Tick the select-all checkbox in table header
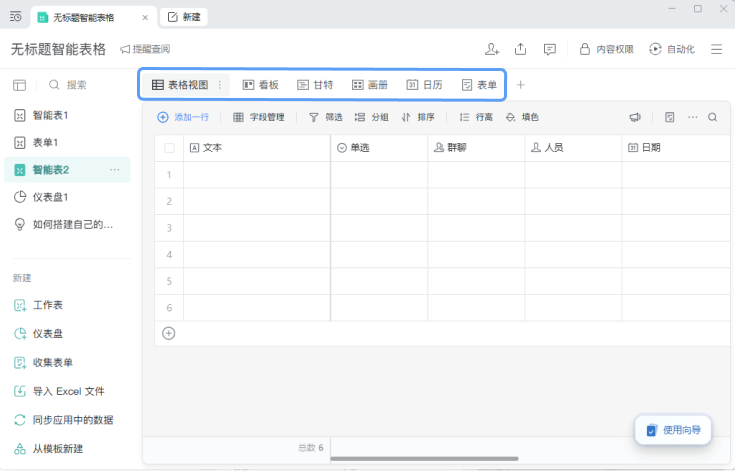The width and height of the screenshot is (735, 471). (x=169, y=148)
